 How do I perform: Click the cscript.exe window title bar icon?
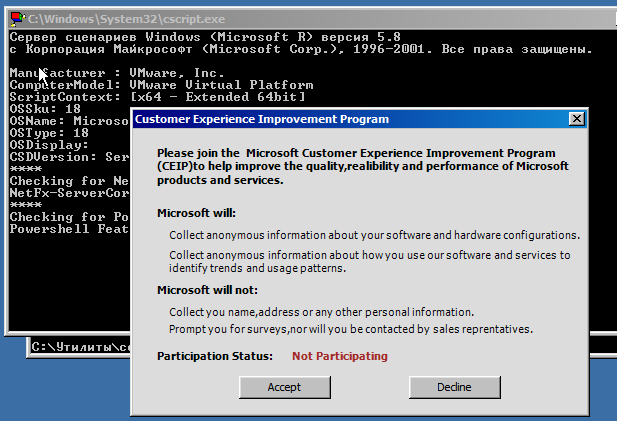pos(18,18)
